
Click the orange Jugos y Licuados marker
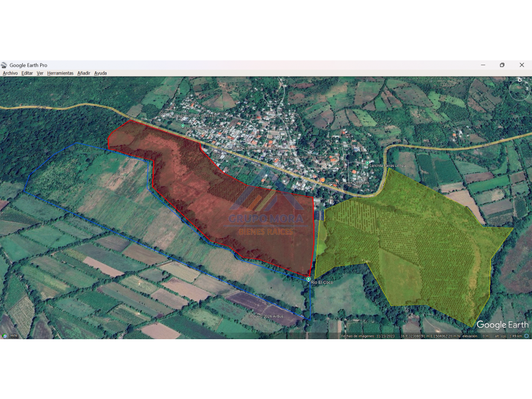tap(322, 180)
